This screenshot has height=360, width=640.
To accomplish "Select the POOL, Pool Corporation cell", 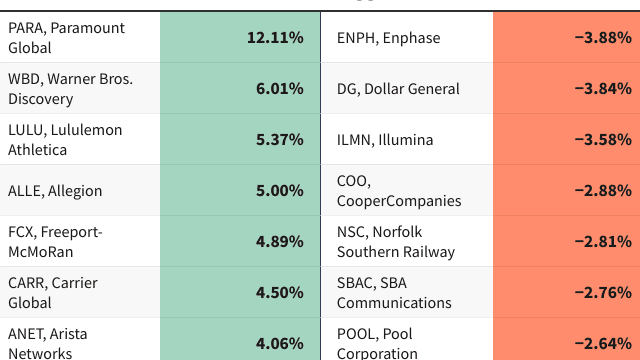I will (x=407, y=339).
